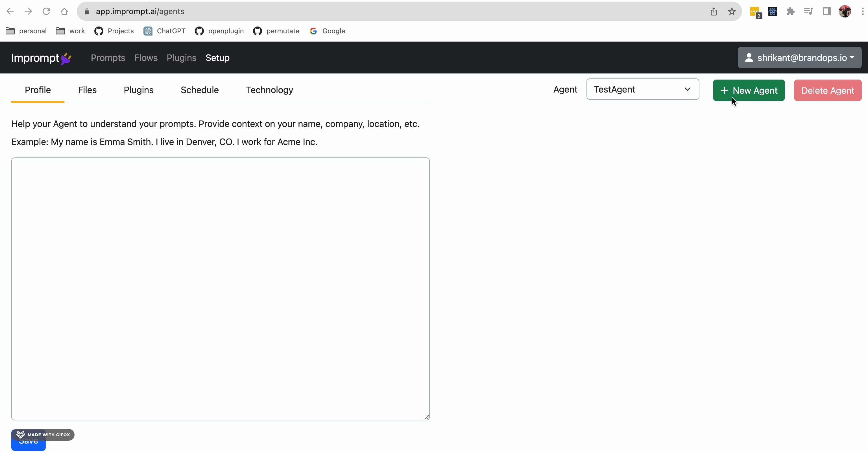Select the Technology tab
Viewport: 868px width, 452px height.
tap(270, 90)
